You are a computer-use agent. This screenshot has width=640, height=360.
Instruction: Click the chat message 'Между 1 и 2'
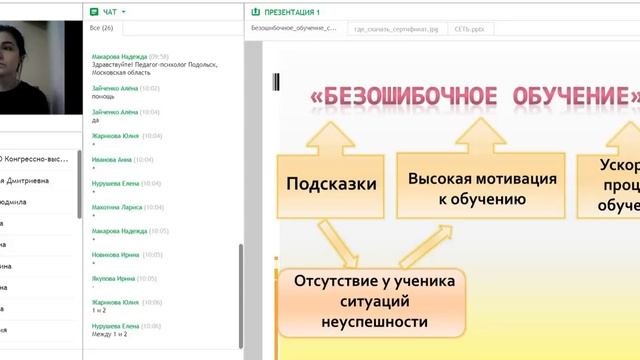pos(109,334)
